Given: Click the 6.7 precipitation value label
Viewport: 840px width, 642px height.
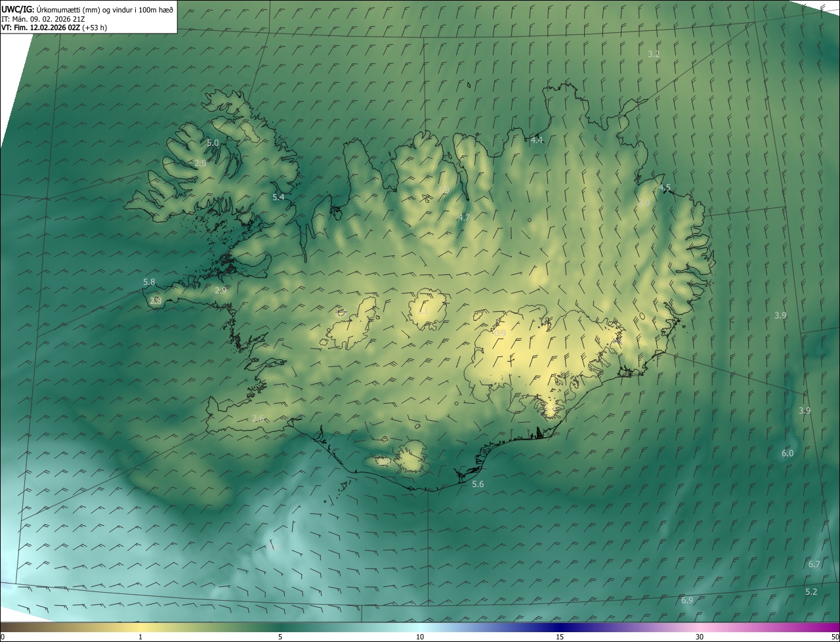Looking at the screenshot, I should 814,564.
